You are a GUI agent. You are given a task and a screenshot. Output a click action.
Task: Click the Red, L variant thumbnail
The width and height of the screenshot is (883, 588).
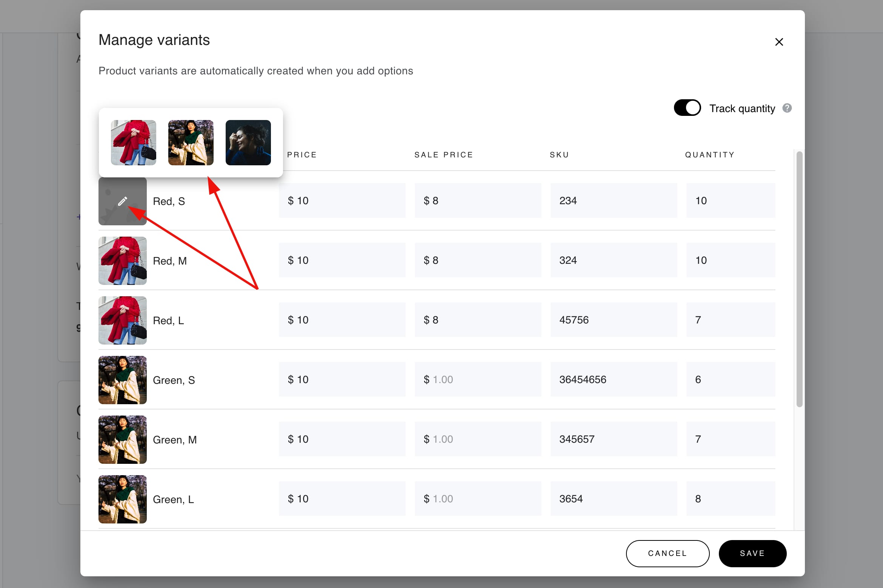(x=122, y=320)
